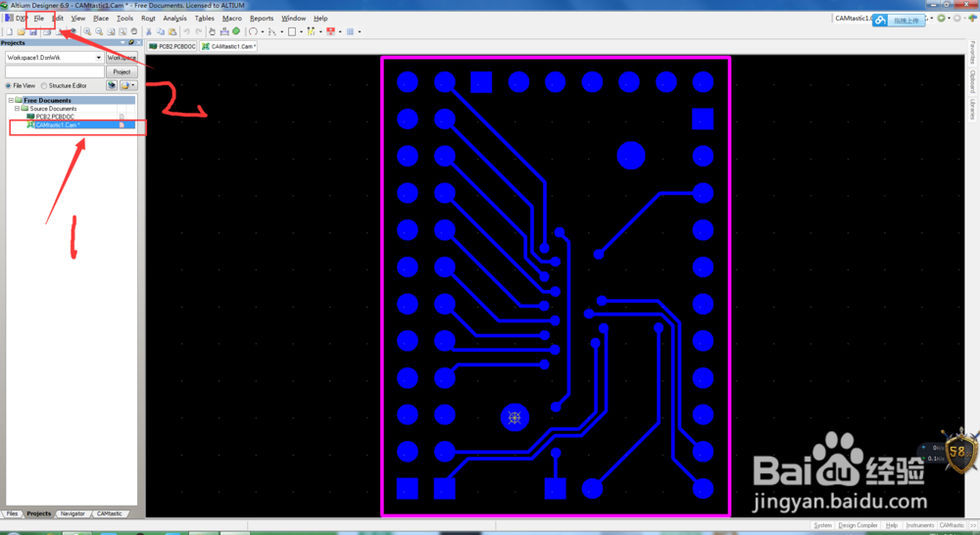This screenshot has width=980, height=535.
Task: Click the Help status bar button
Action: point(892,525)
